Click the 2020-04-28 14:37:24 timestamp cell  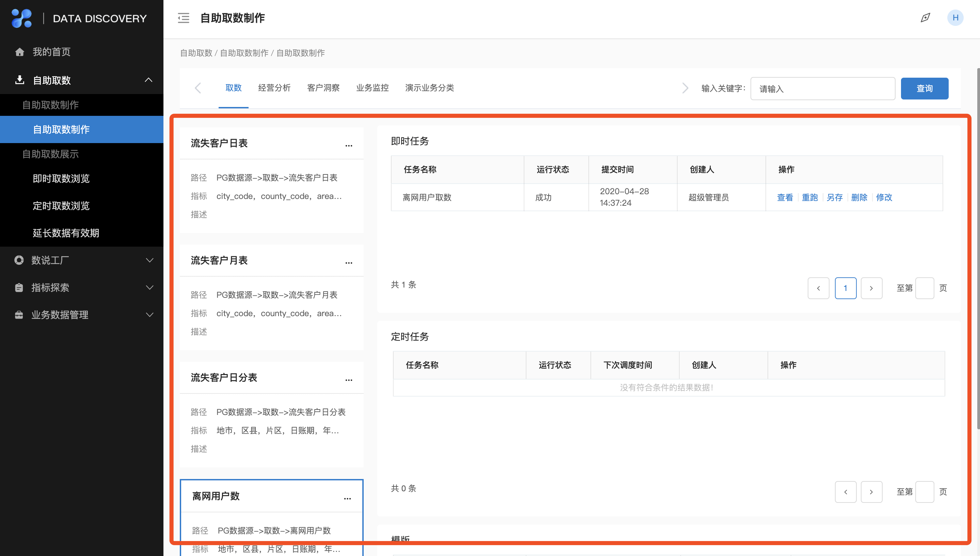(x=633, y=197)
